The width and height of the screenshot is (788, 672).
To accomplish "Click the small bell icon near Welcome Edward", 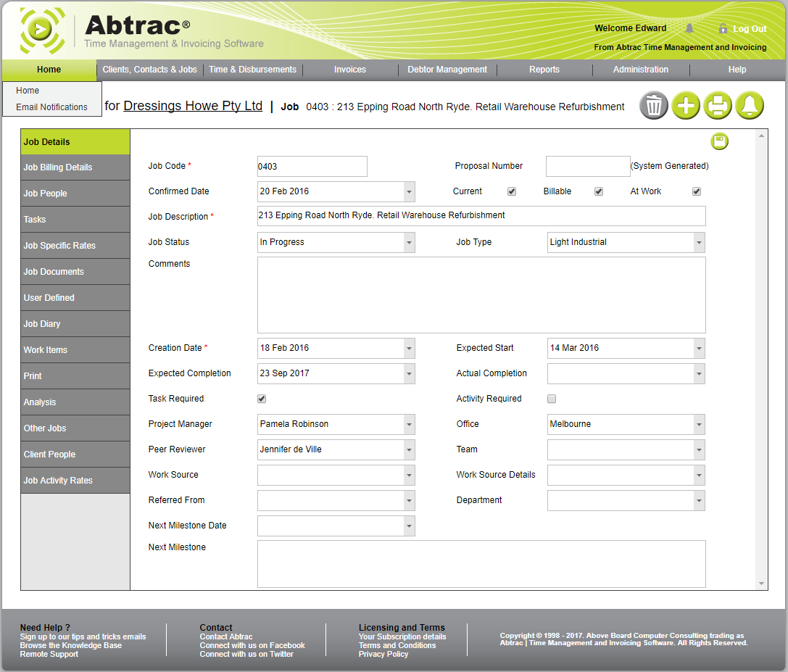I will point(689,28).
